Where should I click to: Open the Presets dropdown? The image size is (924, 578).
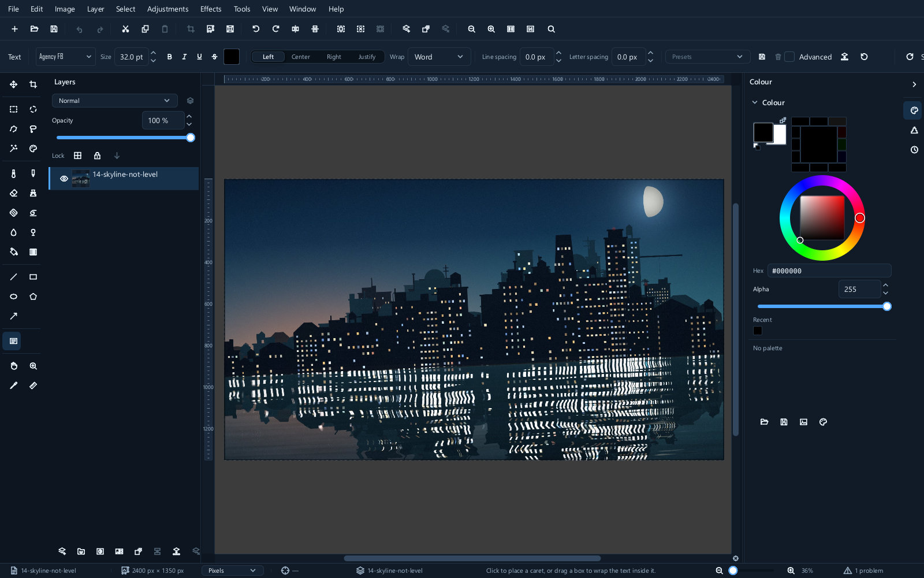[707, 57]
